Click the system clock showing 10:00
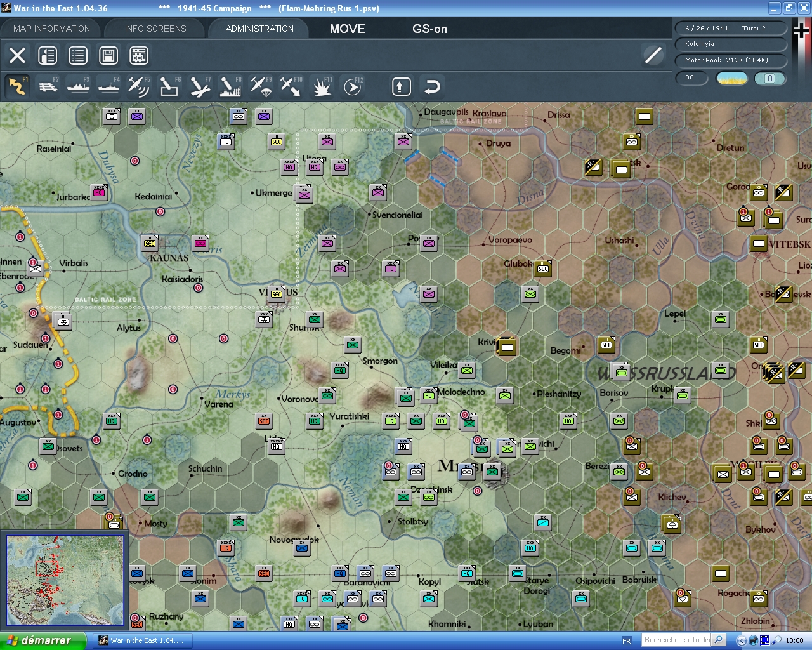The width and height of the screenshot is (812, 650). tap(794, 640)
